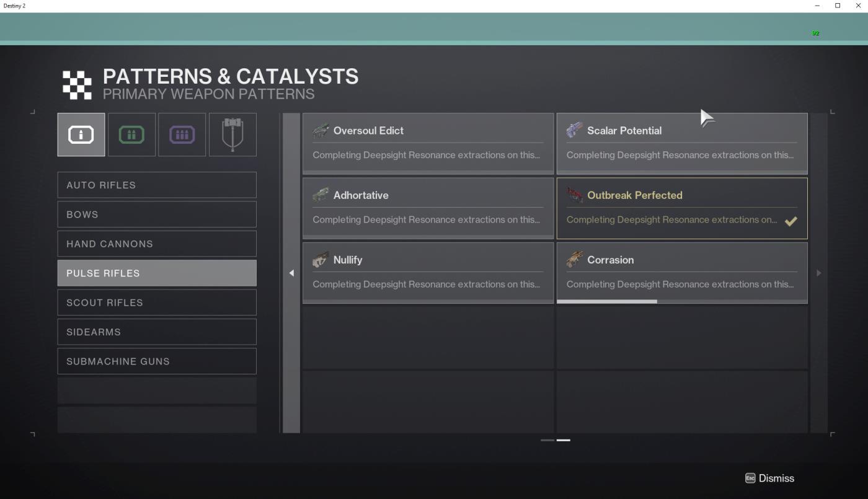This screenshot has width=868, height=499.
Task: Click the Corrasion pattern progress bar
Action: point(682,302)
